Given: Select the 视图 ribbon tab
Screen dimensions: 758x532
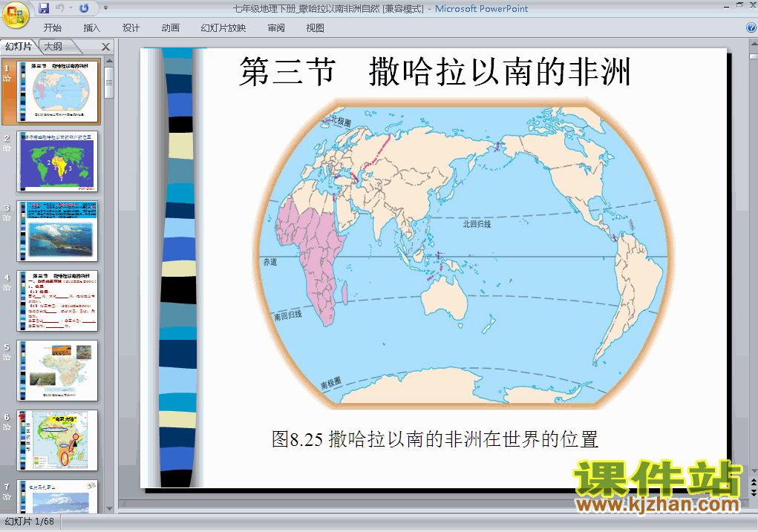Looking at the screenshot, I should click(x=316, y=28).
